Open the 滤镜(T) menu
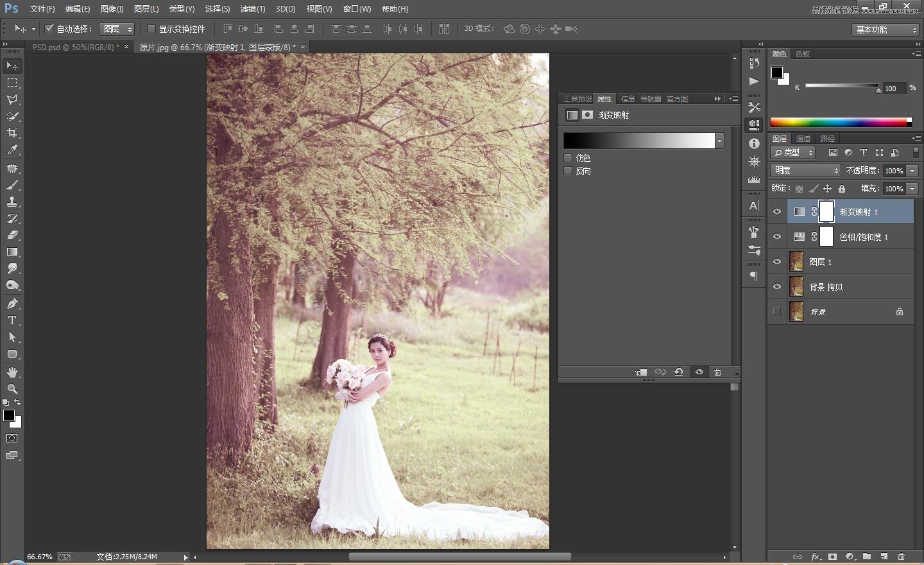 (x=252, y=9)
